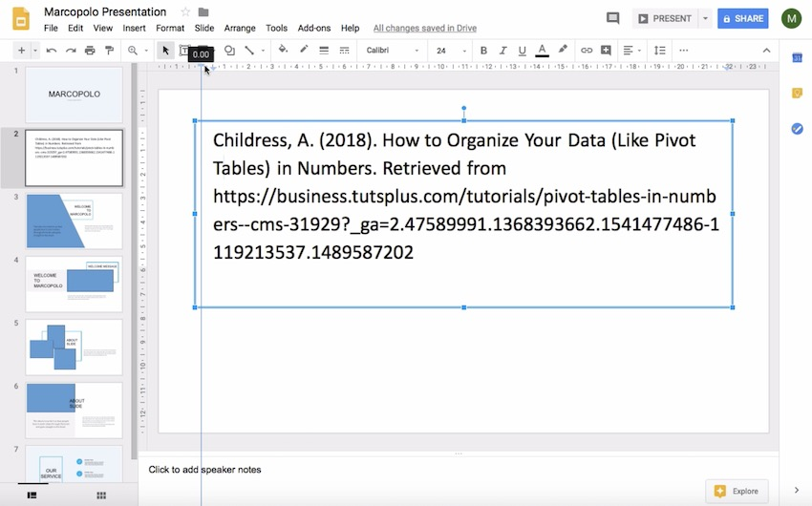Open line spacing options

pyautogui.click(x=659, y=51)
